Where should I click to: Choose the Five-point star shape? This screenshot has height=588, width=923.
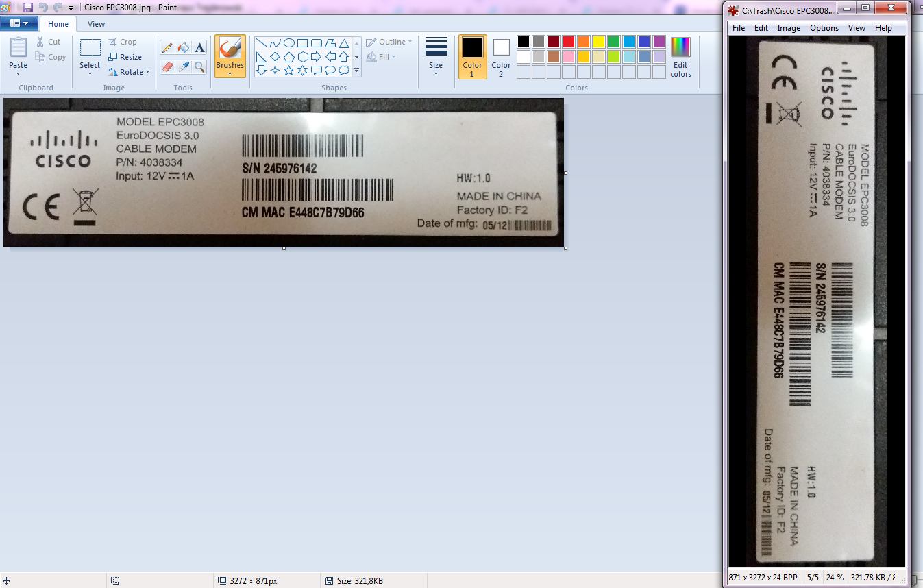click(288, 70)
